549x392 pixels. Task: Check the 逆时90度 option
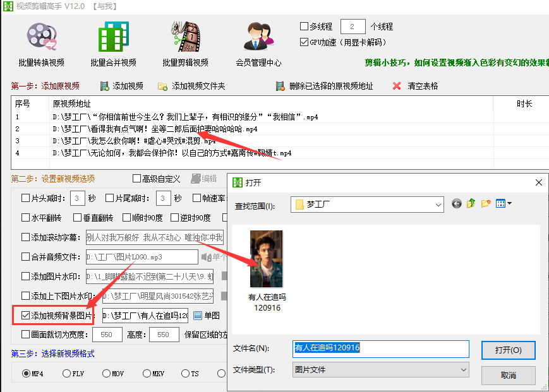[x=174, y=218]
